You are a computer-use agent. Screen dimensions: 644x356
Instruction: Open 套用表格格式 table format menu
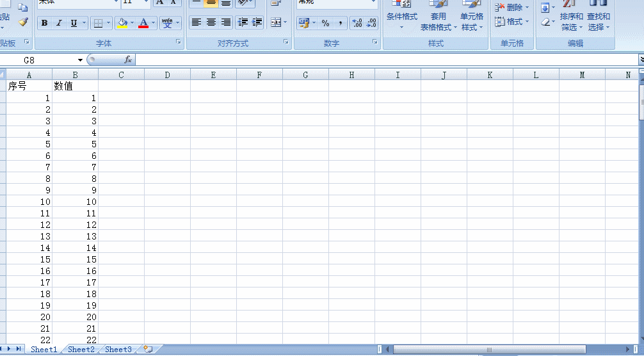point(439,15)
